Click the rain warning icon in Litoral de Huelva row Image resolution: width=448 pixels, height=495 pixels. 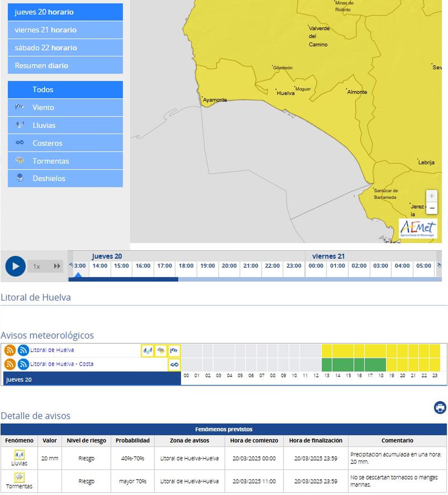tap(147, 351)
